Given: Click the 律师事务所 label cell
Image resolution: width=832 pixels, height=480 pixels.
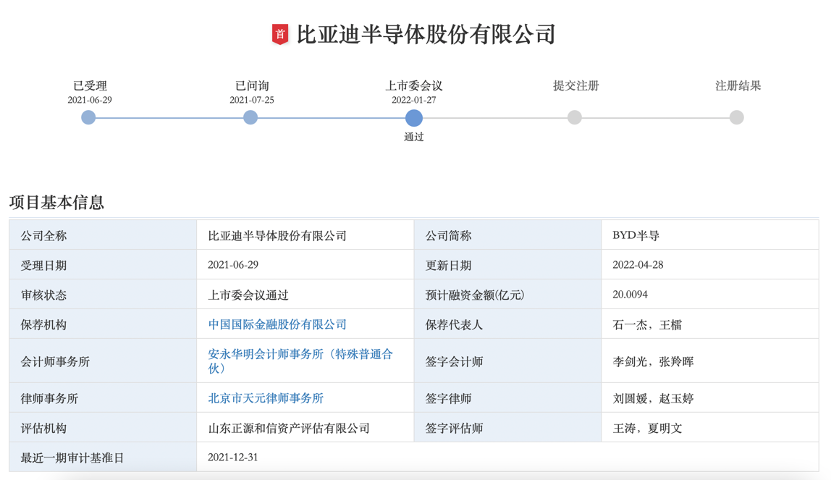Looking at the screenshot, I should (103, 398).
